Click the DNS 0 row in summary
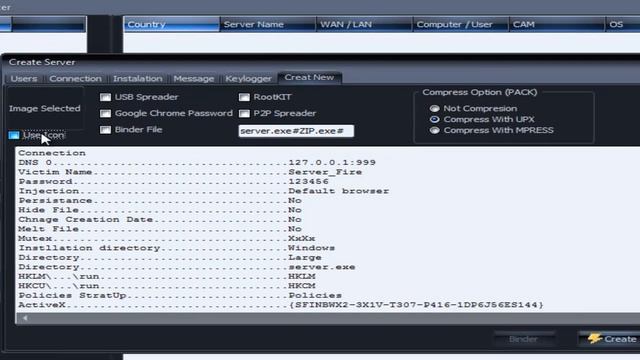Screen dimensions: 640x360 (197, 162)
